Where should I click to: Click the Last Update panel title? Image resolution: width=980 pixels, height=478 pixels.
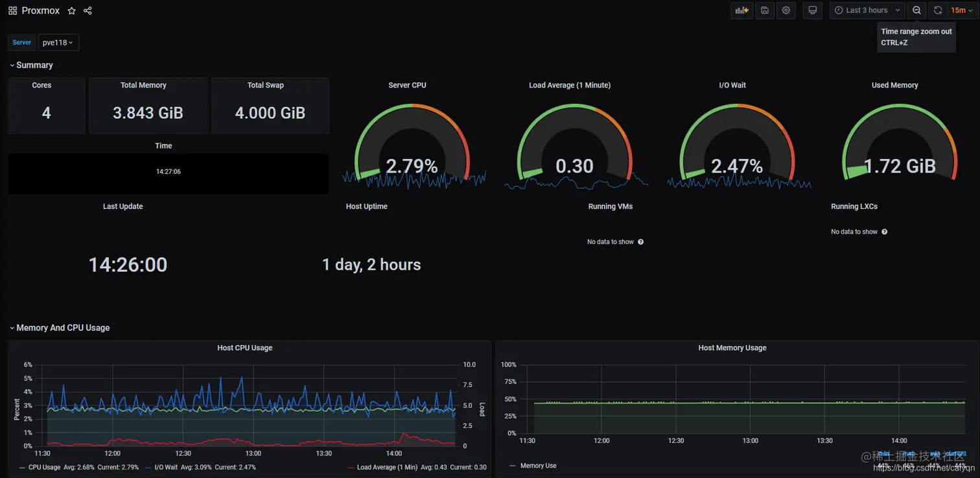[x=122, y=206]
